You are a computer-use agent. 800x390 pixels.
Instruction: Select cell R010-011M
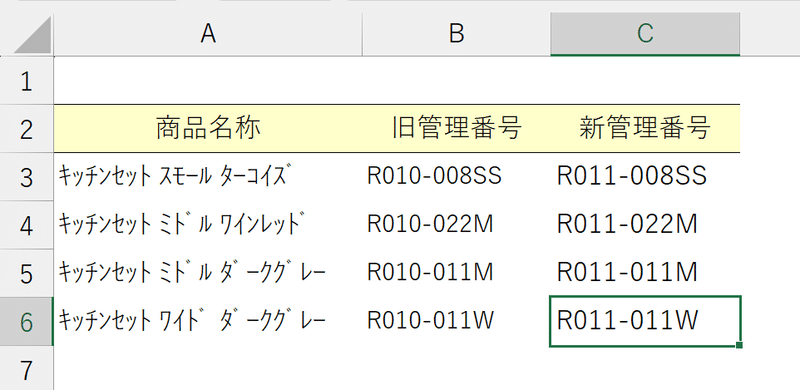[x=457, y=273]
